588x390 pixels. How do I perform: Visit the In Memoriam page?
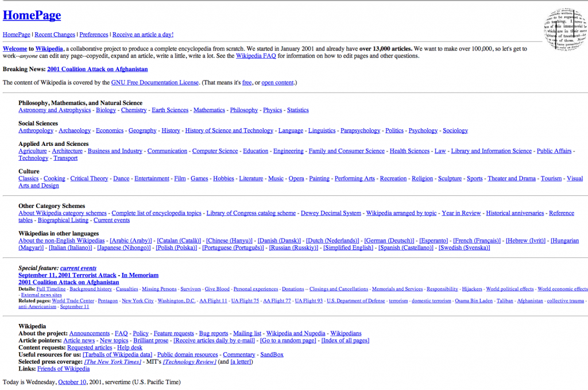click(x=140, y=275)
